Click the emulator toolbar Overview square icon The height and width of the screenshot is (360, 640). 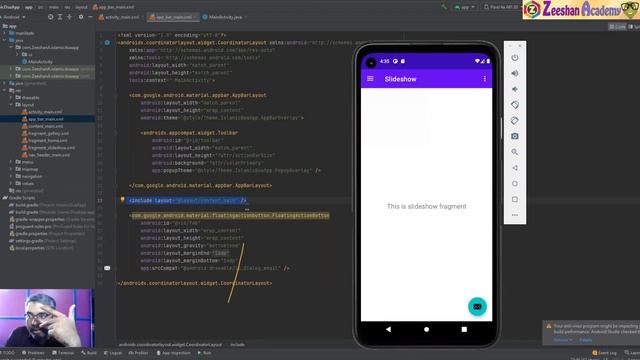pyautogui.click(x=515, y=199)
